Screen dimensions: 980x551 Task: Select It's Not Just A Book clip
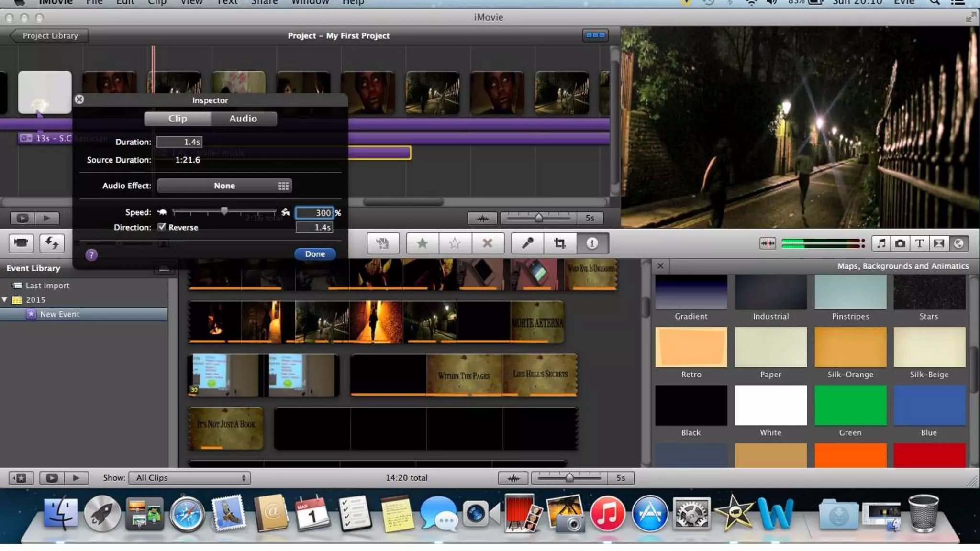(x=226, y=428)
